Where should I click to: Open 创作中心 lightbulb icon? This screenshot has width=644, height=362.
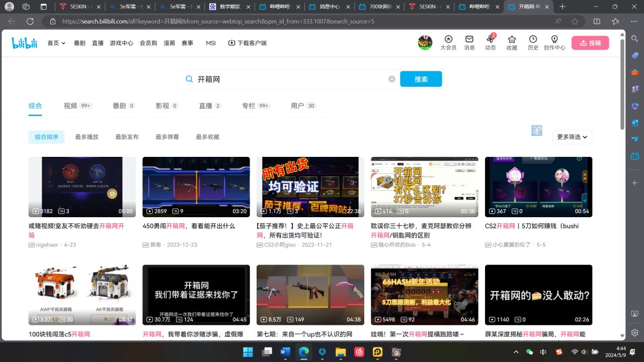554,43
